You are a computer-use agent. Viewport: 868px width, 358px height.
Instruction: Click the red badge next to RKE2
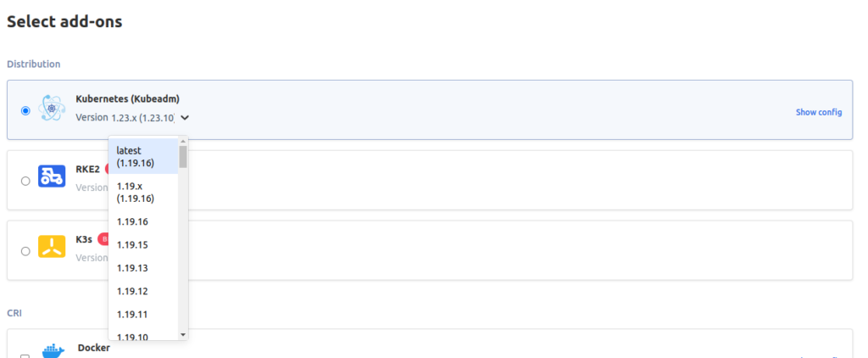[x=107, y=169]
